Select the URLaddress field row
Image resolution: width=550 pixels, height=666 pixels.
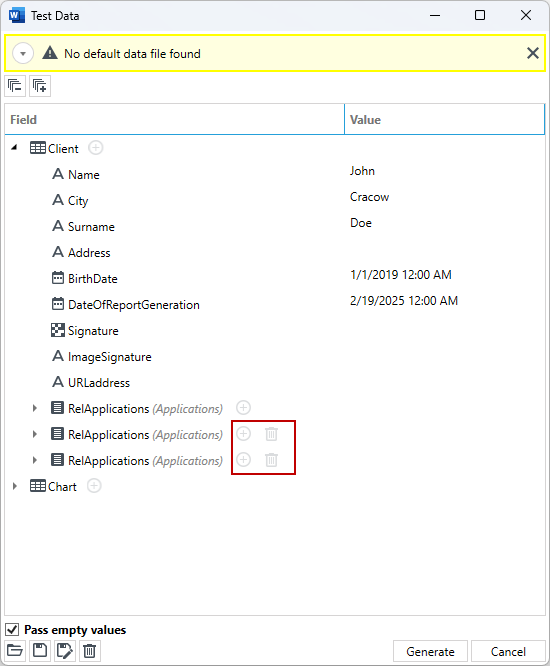tap(275, 382)
